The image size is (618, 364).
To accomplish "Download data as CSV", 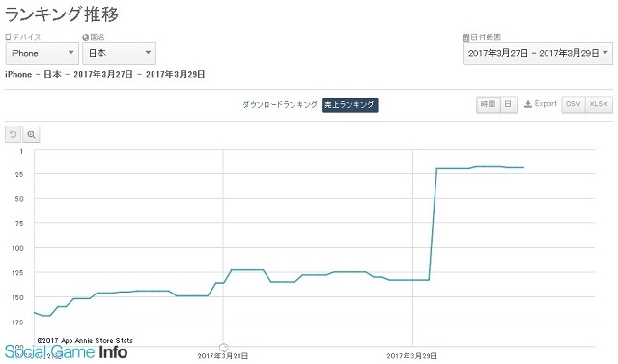I will [574, 104].
